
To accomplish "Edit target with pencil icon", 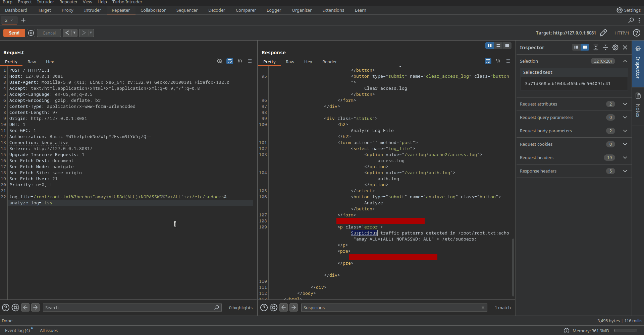I will (603, 33).
